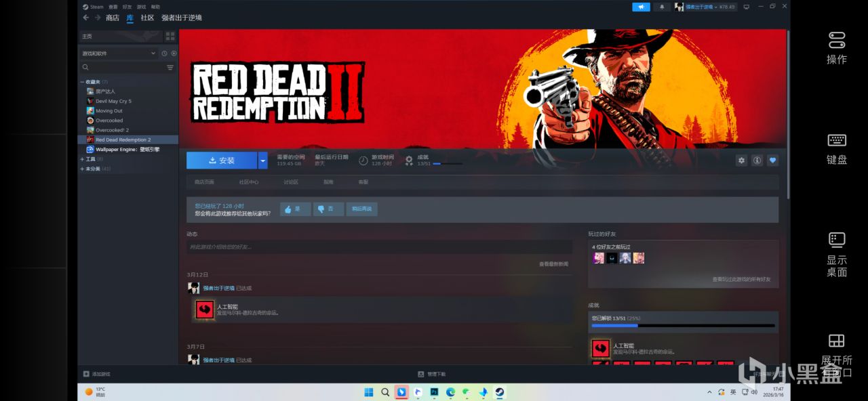Click the ready-to-play filter icon in sidebar
The image size is (868, 401).
point(174,53)
